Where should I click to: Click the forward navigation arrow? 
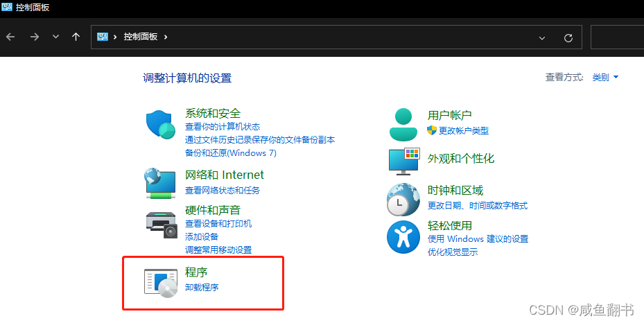point(35,37)
